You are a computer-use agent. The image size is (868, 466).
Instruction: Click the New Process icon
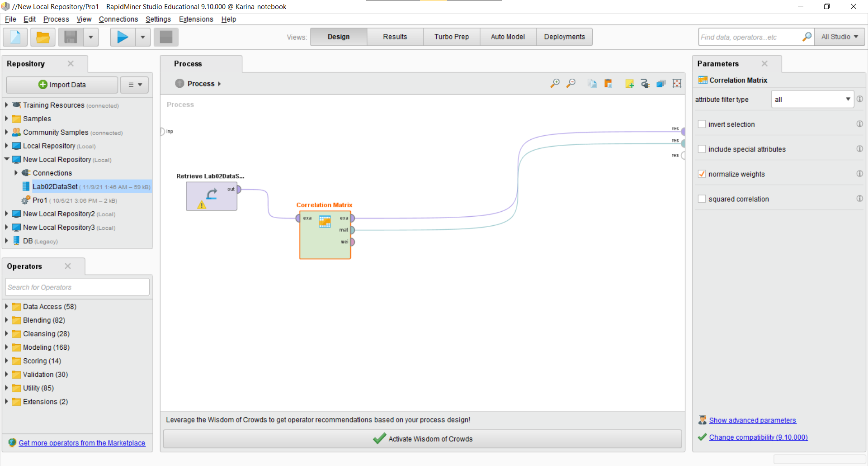[15, 37]
